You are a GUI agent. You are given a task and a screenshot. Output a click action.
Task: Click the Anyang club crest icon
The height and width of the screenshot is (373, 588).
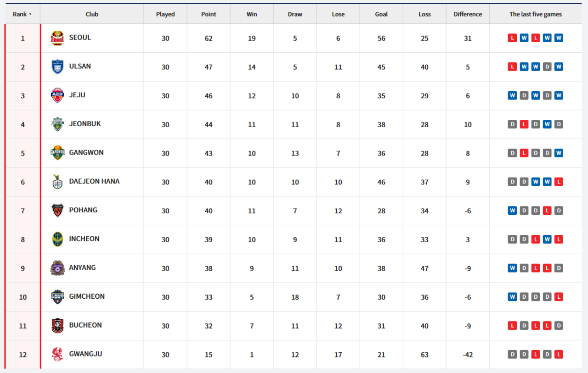57,268
